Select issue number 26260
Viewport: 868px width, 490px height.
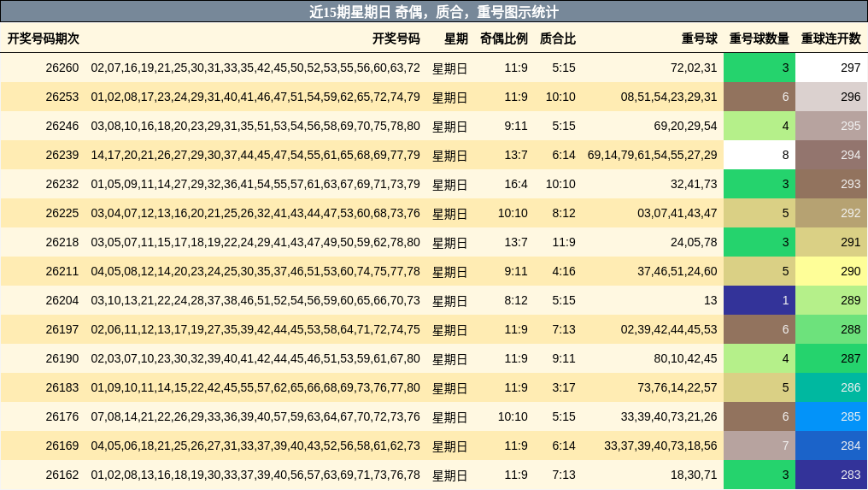pyautogui.click(x=62, y=68)
